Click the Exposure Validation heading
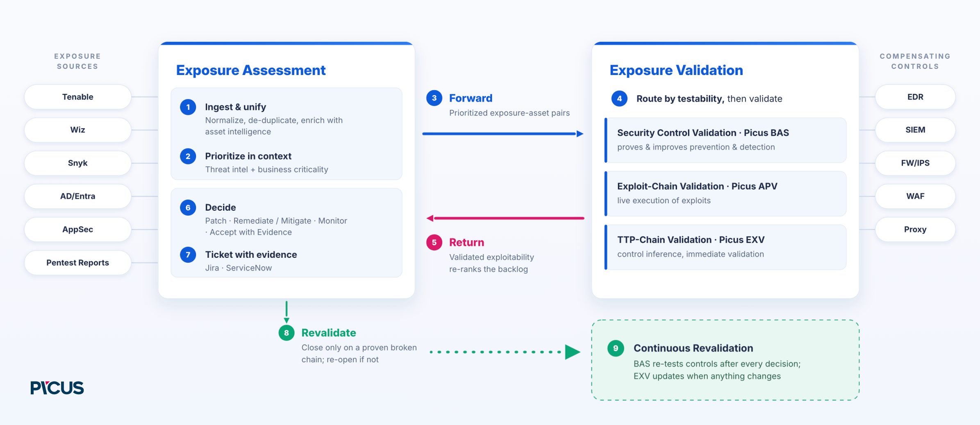 pyautogui.click(x=676, y=70)
